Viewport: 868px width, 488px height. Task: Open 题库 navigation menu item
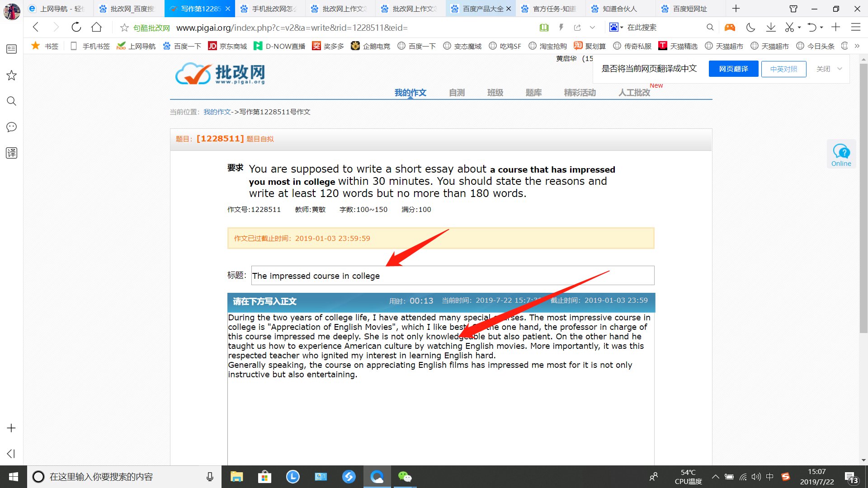[533, 93]
